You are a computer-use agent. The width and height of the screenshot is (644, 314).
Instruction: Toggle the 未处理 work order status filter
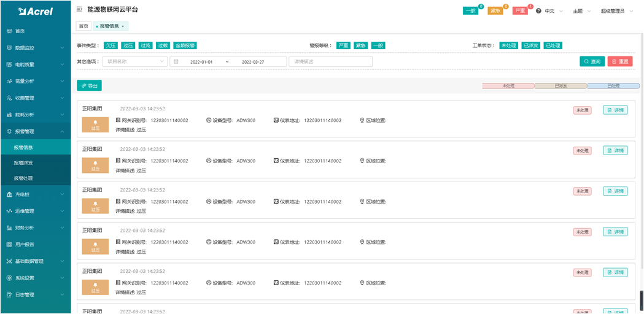508,45
